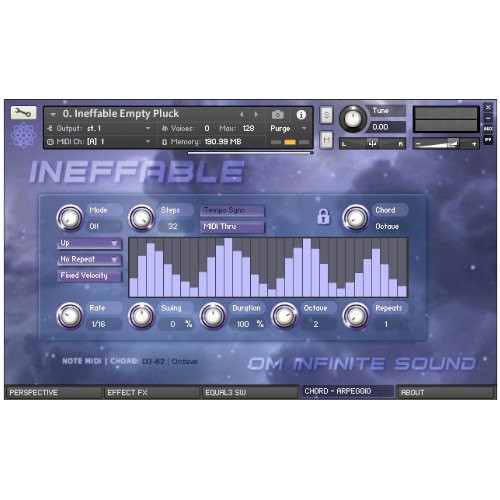Show instrument info icon
This screenshot has height=500, width=500.
(x=301, y=115)
